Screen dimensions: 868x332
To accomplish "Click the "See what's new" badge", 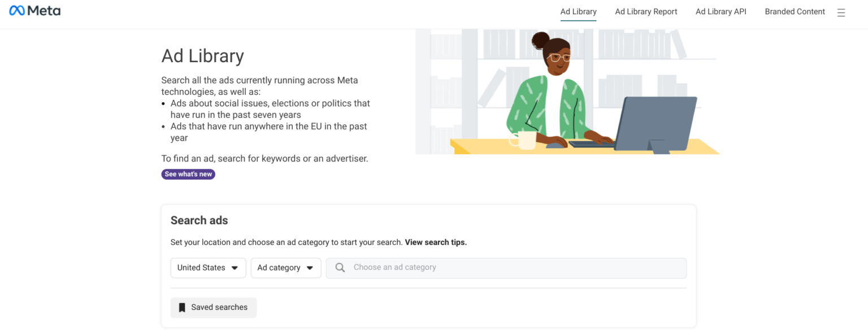I will tap(188, 174).
